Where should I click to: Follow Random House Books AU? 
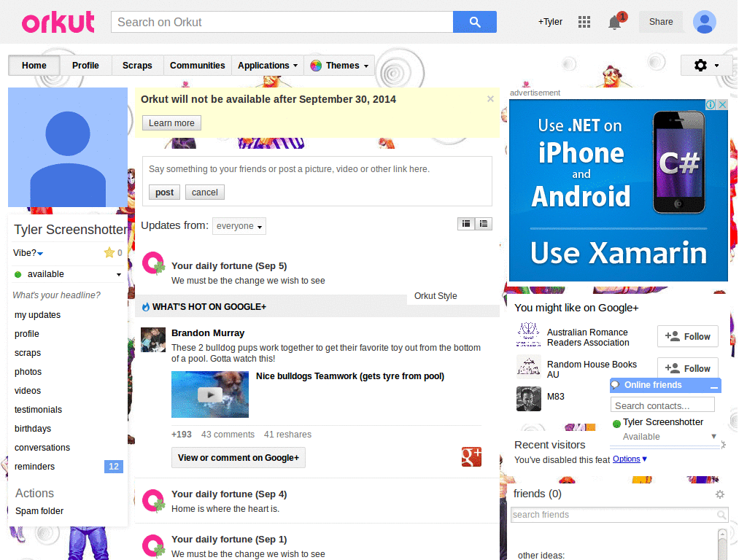pos(687,367)
